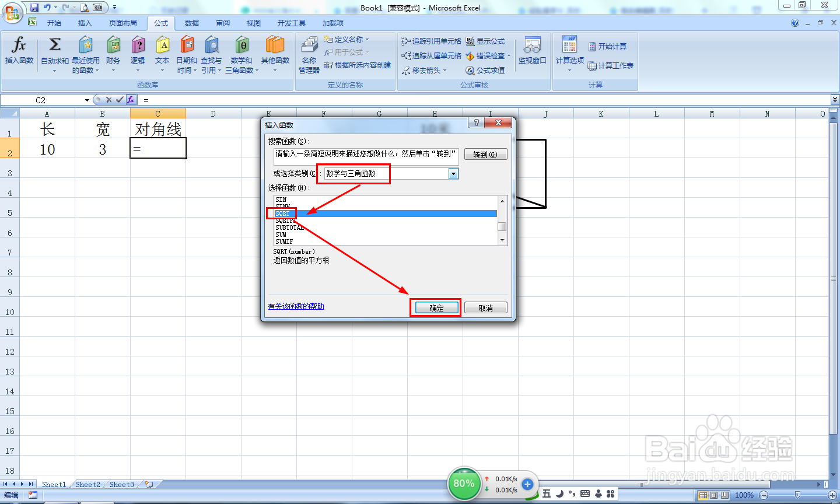
Task: Click Trace Dependents (追踪从属单元格)
Action: coord(431,55)
